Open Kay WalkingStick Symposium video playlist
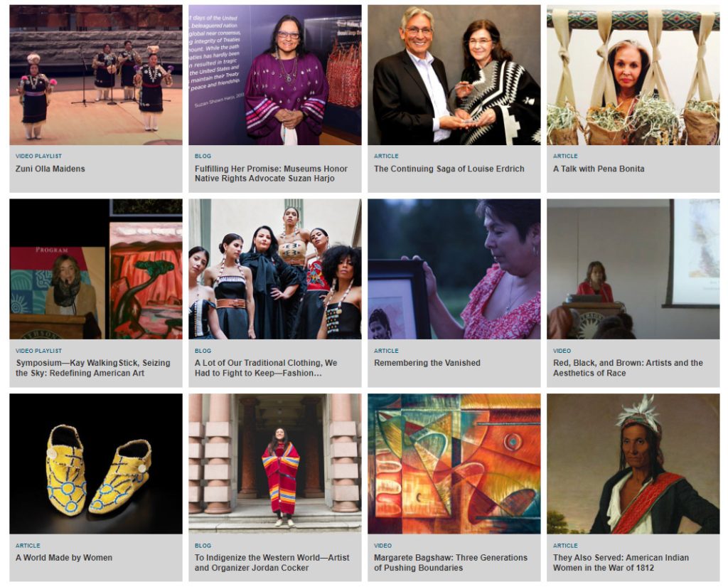The width and height of the screenshot is (728, 587). (x=93, y=368)
